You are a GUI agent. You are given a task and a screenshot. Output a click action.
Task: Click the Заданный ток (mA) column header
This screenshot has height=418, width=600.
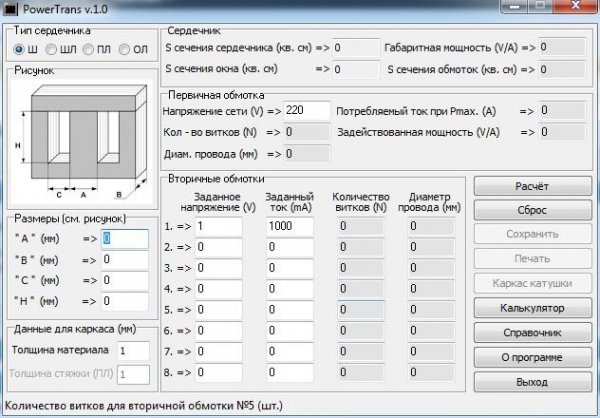tap(290, 202)
